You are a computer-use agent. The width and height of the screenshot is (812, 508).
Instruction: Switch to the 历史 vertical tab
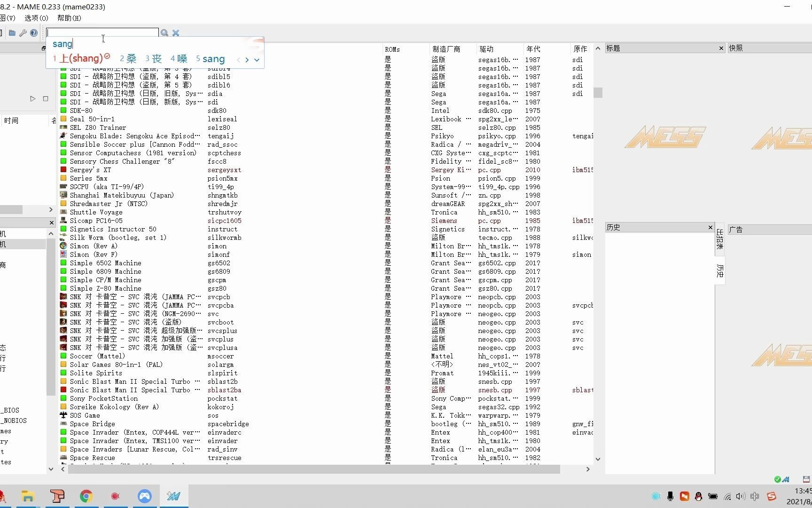tap(720, 270)
